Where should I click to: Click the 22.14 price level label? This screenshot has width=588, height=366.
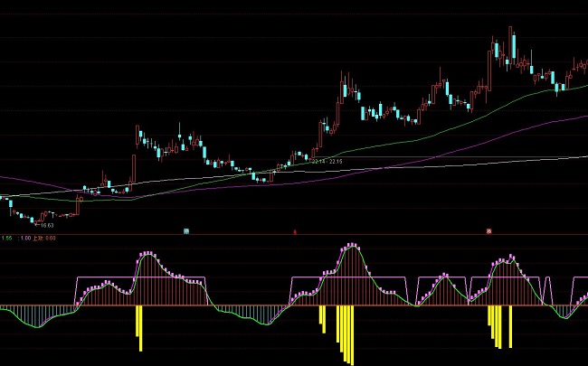(x=318, y=161)
